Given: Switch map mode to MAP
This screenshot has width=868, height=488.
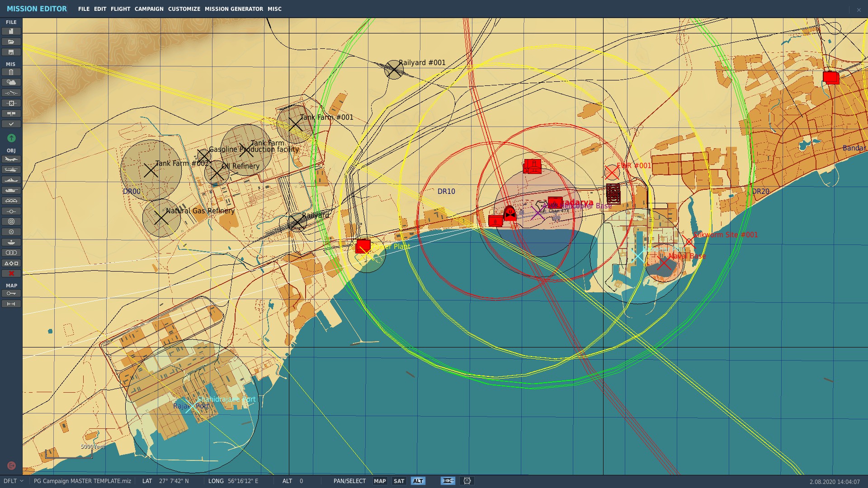Looking at the screenshot, I should [x=380, y=481].
